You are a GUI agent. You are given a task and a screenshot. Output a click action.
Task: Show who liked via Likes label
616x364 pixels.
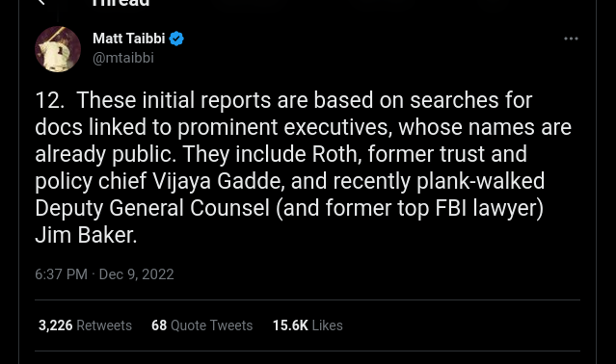click(x=327, y=325)
